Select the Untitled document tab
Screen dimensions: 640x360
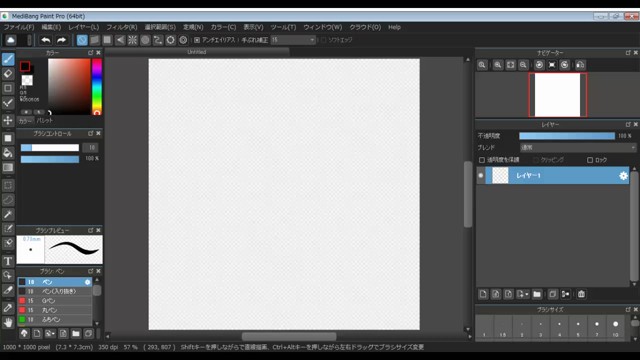196,52
